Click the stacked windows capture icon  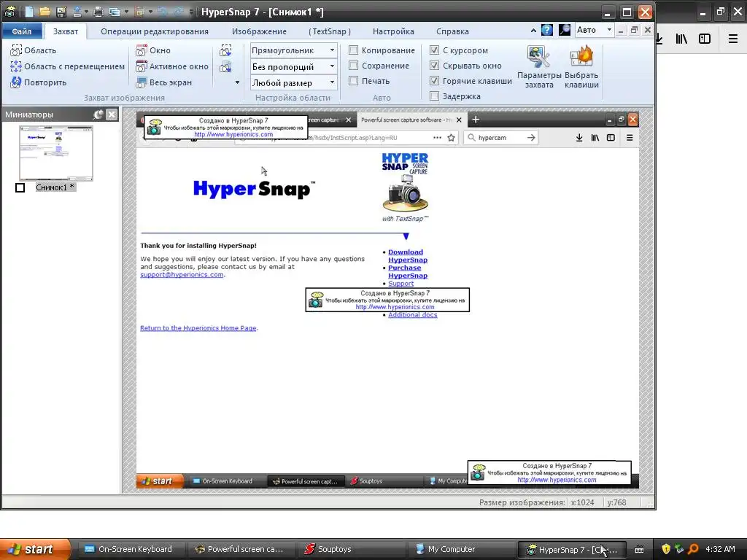115,12
